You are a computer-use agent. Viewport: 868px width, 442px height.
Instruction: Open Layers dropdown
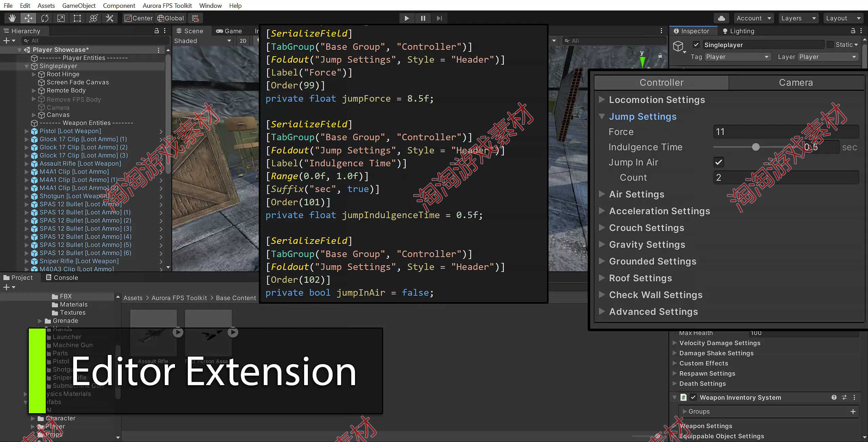pos(798,18)
